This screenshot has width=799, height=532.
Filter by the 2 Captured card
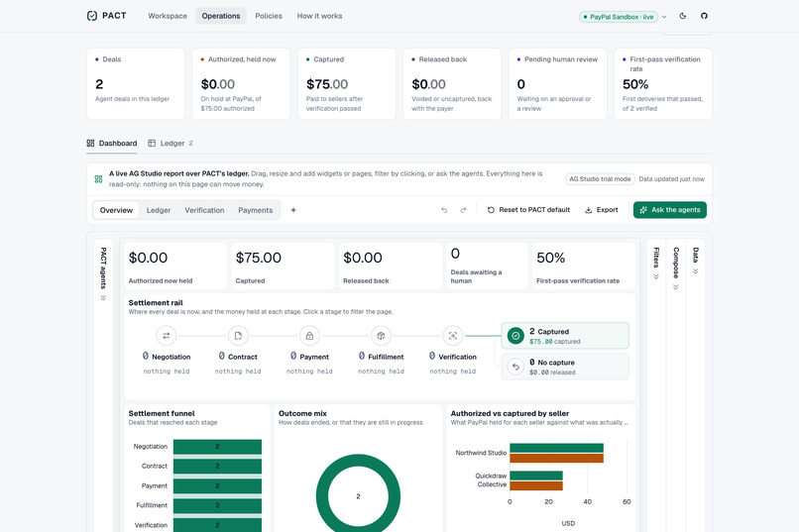[x=565, y=336]
